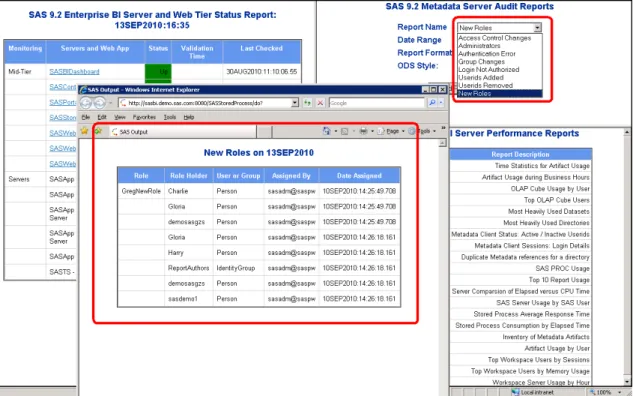
Task: Click Top Workspace Users by Sessions report
Action: pyautogui.click(x=539, y=359)
